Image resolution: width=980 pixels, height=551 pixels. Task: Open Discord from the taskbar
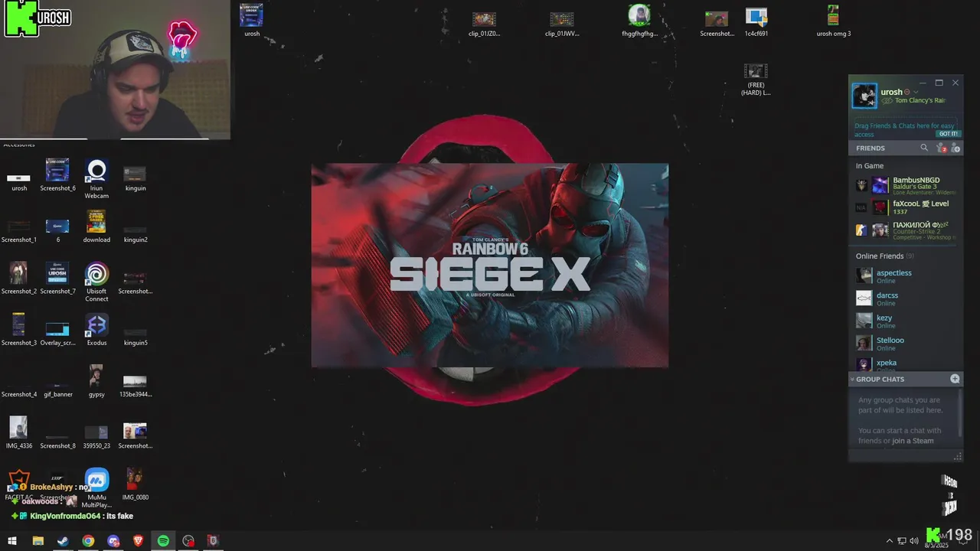click(x=113, y=541)
